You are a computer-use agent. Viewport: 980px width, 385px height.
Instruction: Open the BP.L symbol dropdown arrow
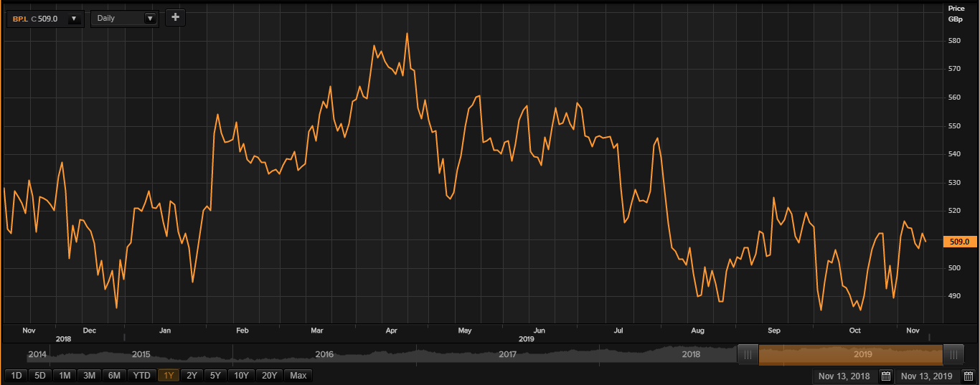(74, 19)
